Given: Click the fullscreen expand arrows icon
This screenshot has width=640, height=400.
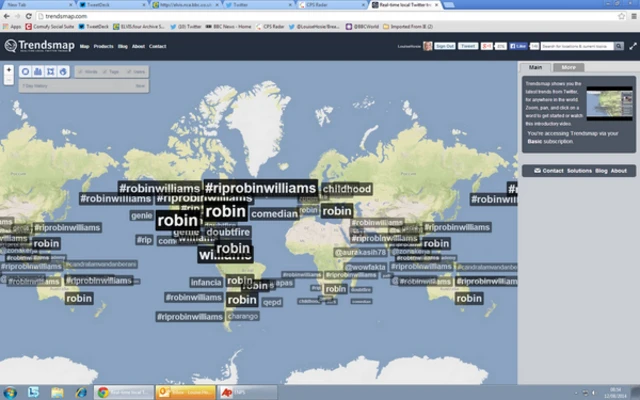Looking at the screenshot, I should tap(633, 46).
